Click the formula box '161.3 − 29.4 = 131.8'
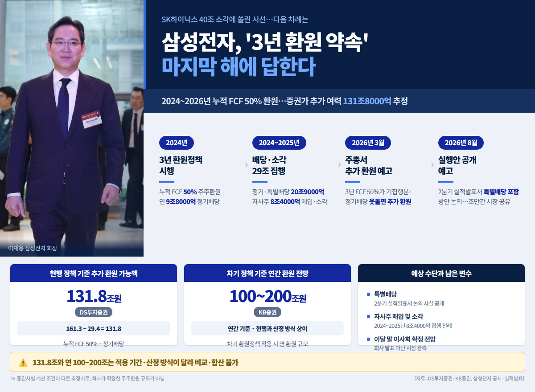The image size is (535, 392). coord(94,329)
